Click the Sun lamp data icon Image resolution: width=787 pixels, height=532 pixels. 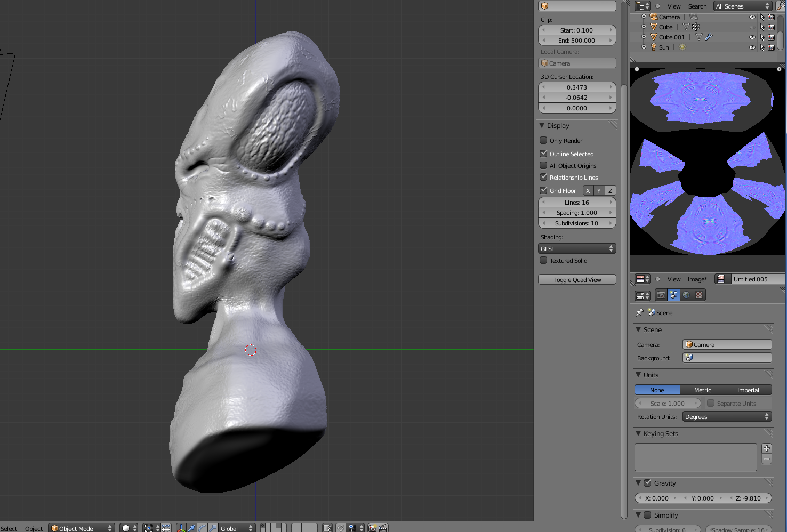(x=682, y=47)
